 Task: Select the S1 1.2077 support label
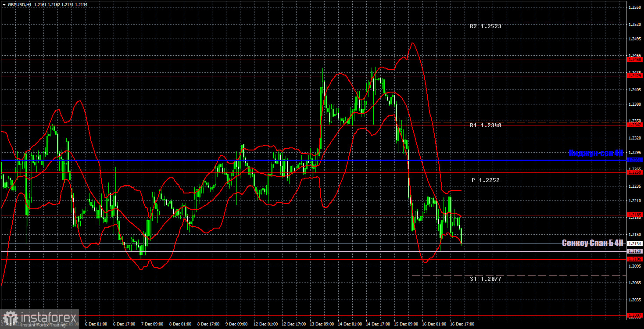tap(485, 279)
